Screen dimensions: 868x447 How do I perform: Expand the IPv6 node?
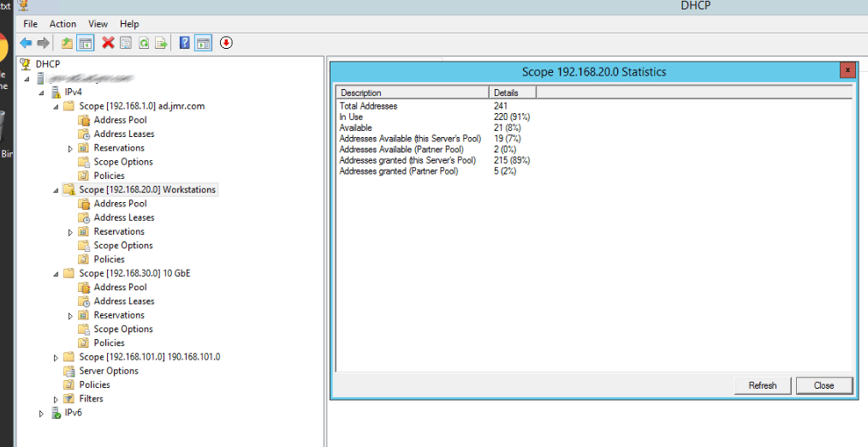pyautogui.click(x=42, y=413)
